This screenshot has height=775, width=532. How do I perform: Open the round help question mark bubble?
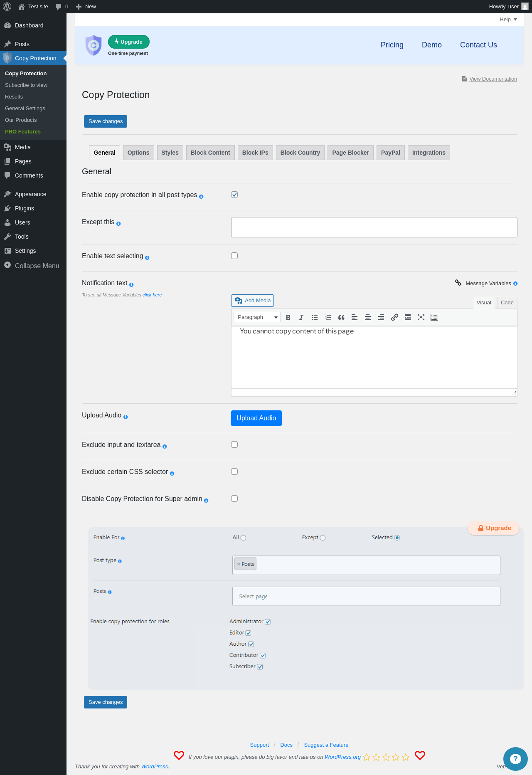tap(515, 759)
